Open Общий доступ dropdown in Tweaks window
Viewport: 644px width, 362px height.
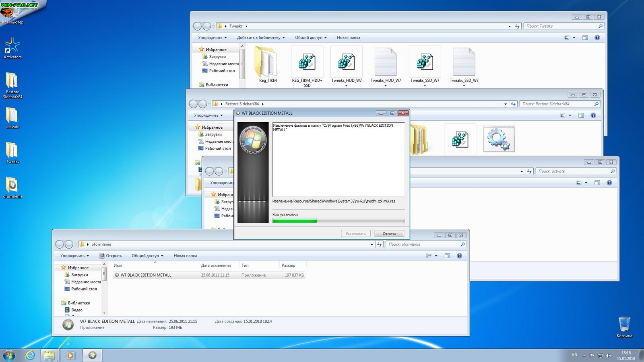[311, 38]
